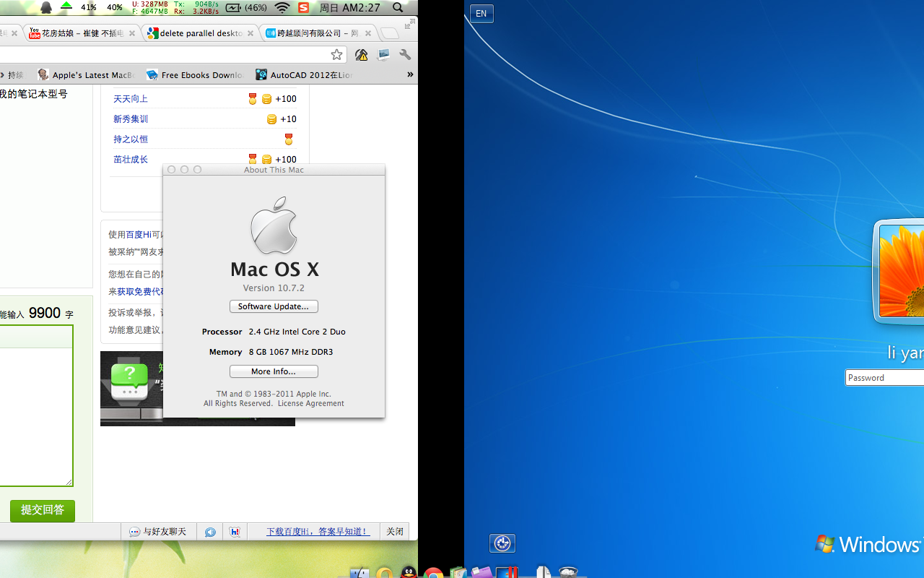
Task: Click the orange flower user picture
Action: pos(900,271)
